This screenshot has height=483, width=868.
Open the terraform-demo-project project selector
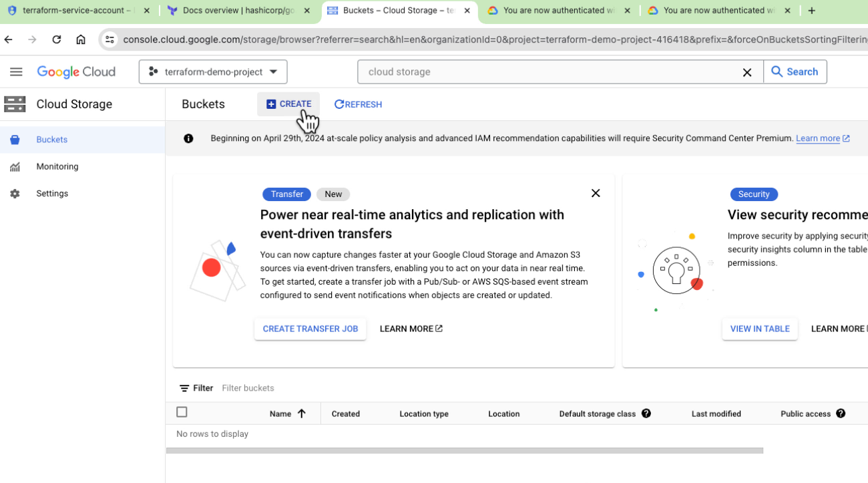(x=213, y=71)
